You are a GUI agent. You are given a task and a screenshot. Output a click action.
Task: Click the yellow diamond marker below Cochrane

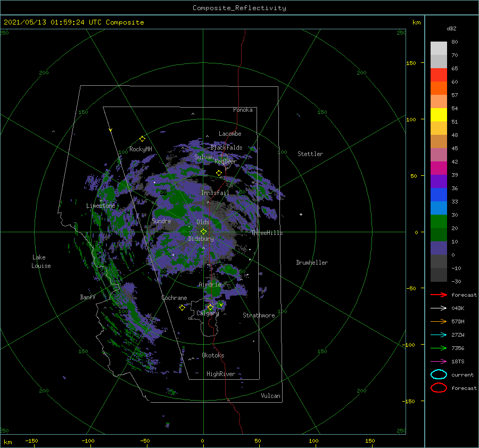click(x=182, y=307)
